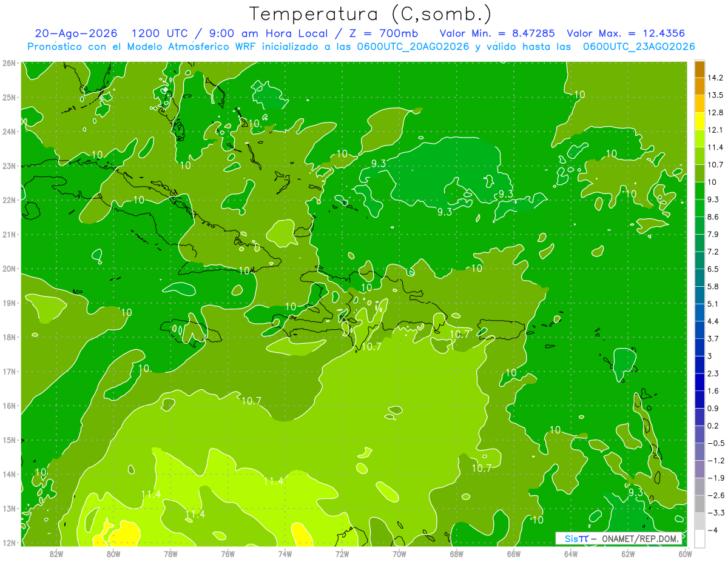
Task: Click the '17N' latitude label
Action: click(9, 371)
